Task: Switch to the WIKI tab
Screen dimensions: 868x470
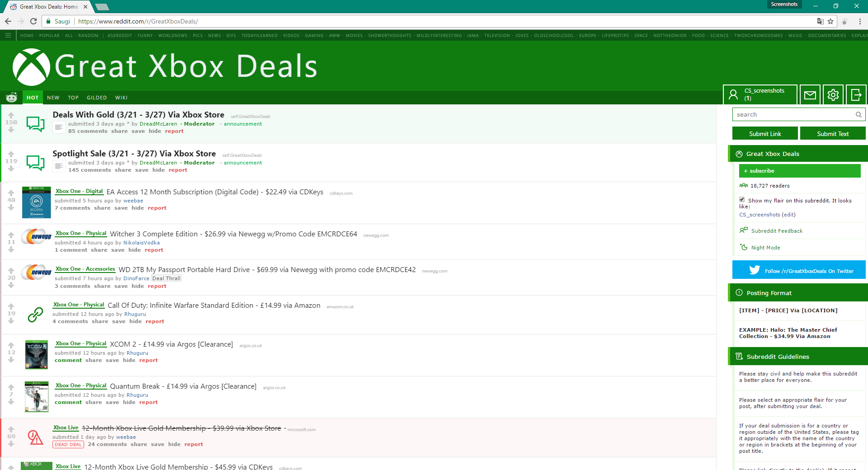Action: click(x=121, y=98)
